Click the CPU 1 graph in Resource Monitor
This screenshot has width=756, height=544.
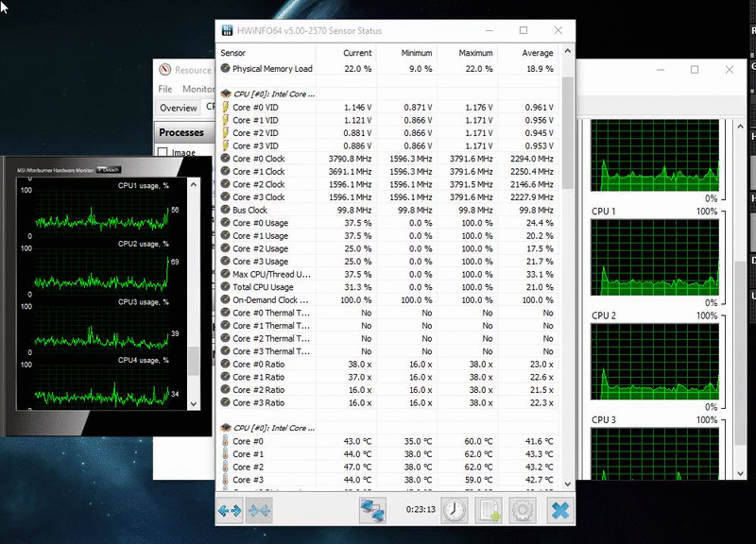(x=655, y=257)
